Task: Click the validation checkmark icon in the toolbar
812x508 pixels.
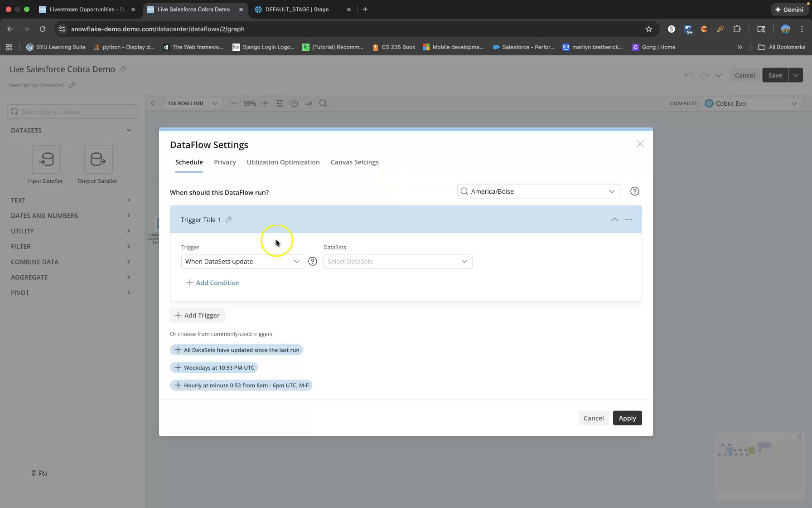Action: [309, 103]
